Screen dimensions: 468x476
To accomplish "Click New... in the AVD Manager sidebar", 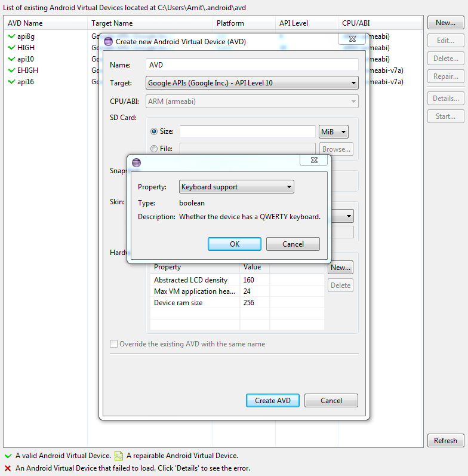I will pyautogui.click(x=445, y=23).
